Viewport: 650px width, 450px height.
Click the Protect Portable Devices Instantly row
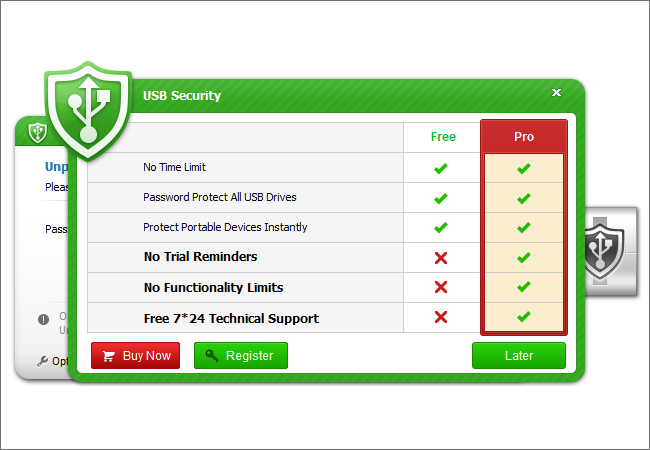(225, 228)
